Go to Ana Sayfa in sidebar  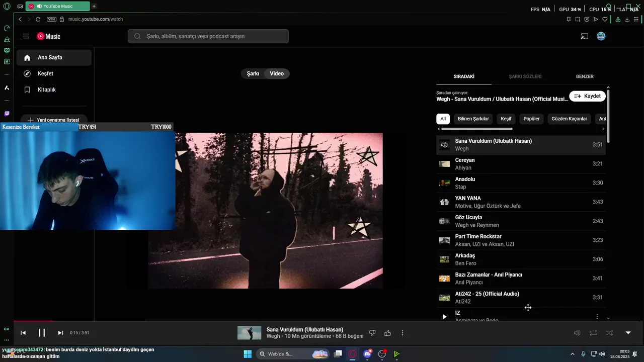click(54, 57)
